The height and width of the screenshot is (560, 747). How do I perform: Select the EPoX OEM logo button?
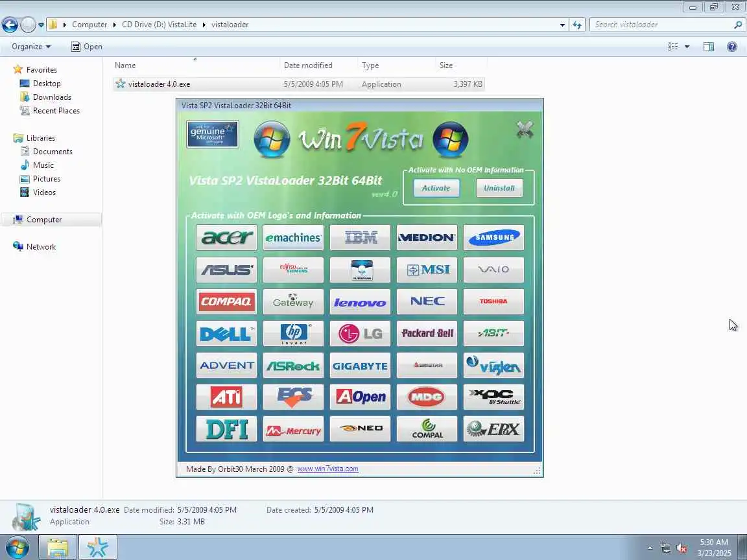pos(493,429)
